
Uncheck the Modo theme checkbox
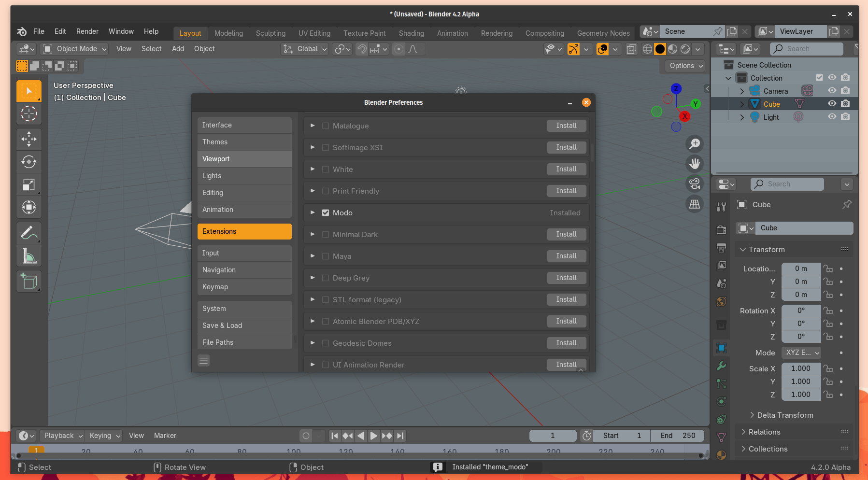(326, 212)
